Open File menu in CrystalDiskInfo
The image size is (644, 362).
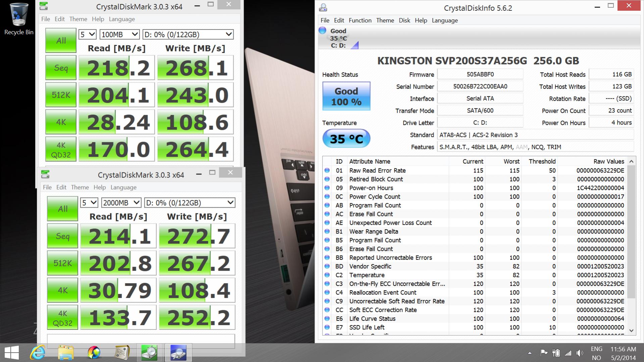point(325,20)
